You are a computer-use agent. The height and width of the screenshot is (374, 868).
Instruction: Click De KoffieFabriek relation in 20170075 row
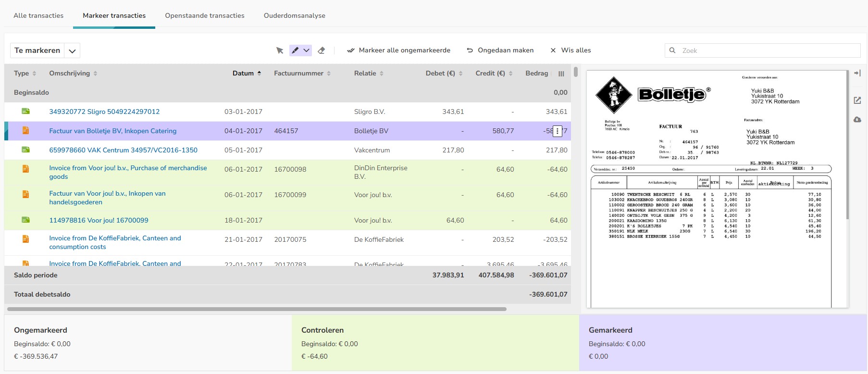click(379, 239)
